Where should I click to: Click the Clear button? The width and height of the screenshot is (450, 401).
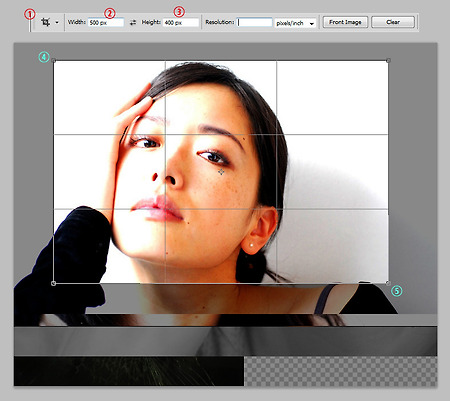[393, 22]
